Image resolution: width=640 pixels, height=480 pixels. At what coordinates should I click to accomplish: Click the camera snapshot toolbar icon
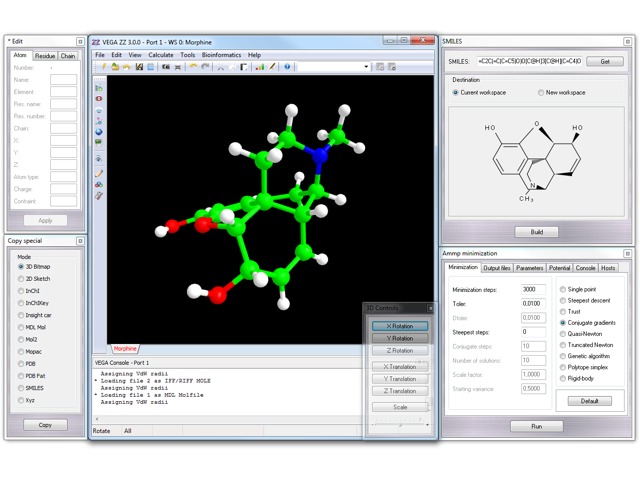tap(166, 67)
